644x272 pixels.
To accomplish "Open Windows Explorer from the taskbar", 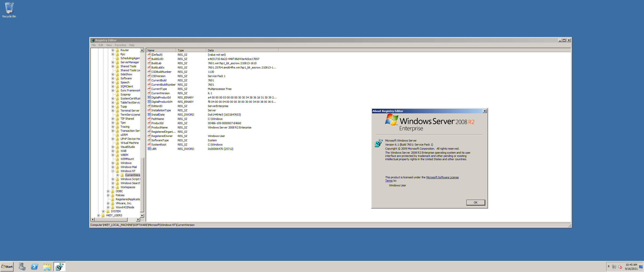I will (47, 267).
